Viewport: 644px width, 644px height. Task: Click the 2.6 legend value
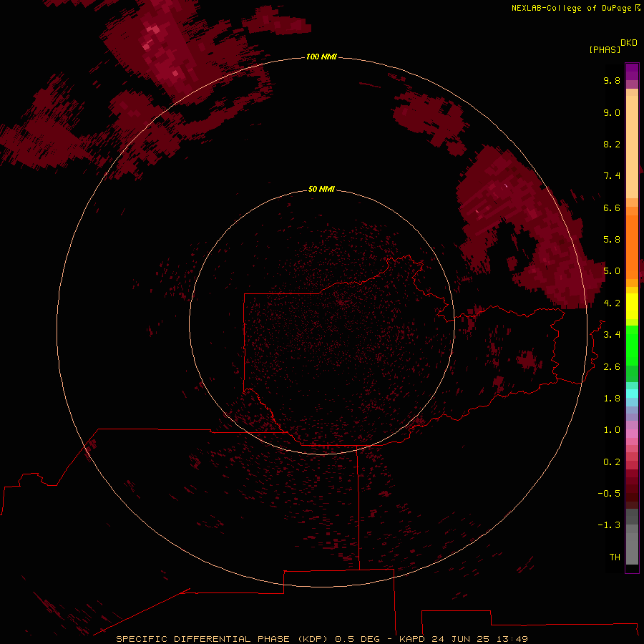(x=612, y=367)
